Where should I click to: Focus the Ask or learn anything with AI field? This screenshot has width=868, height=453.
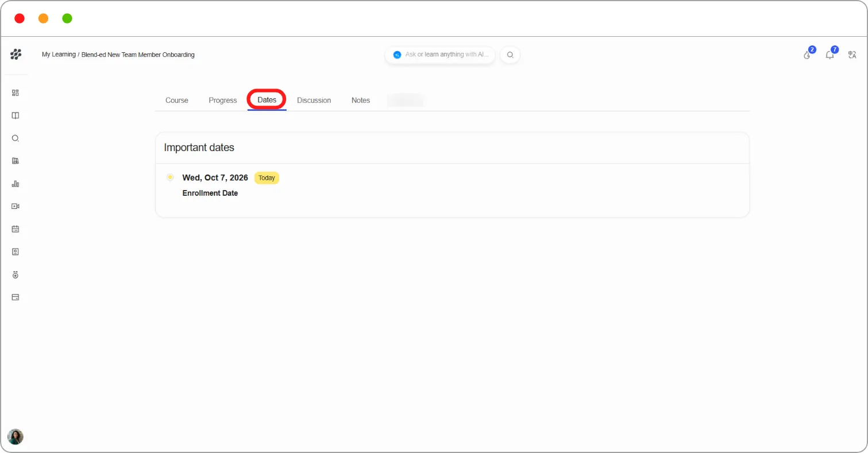(440, 55)
